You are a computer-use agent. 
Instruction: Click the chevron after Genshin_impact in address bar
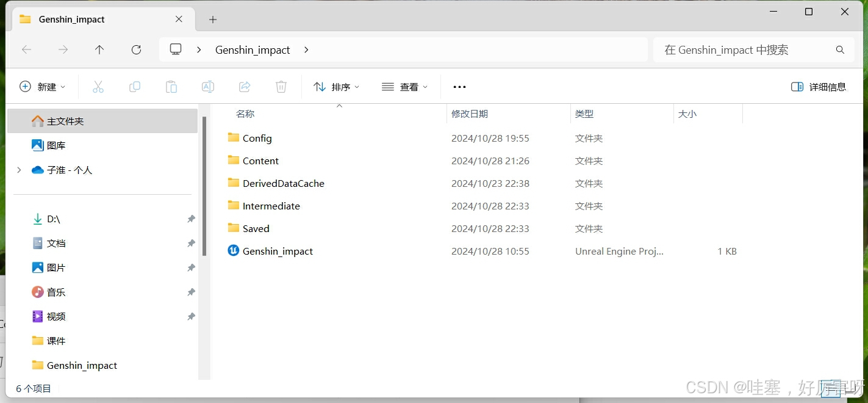click(x=306, y=50)
